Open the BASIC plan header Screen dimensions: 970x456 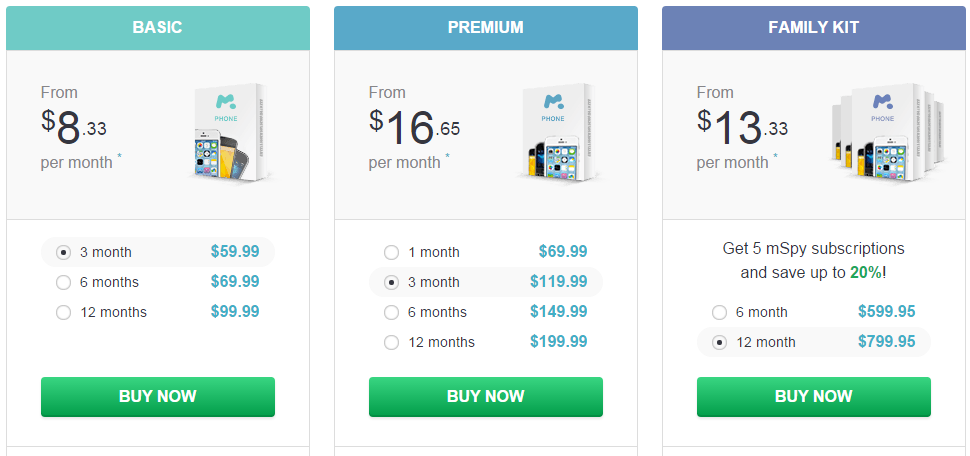(x=158, y=28)
